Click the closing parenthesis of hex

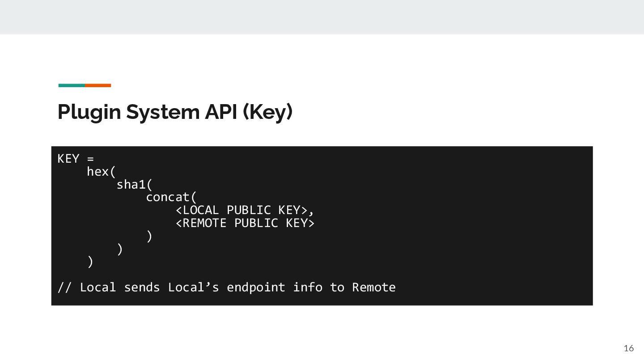point(90,261)
